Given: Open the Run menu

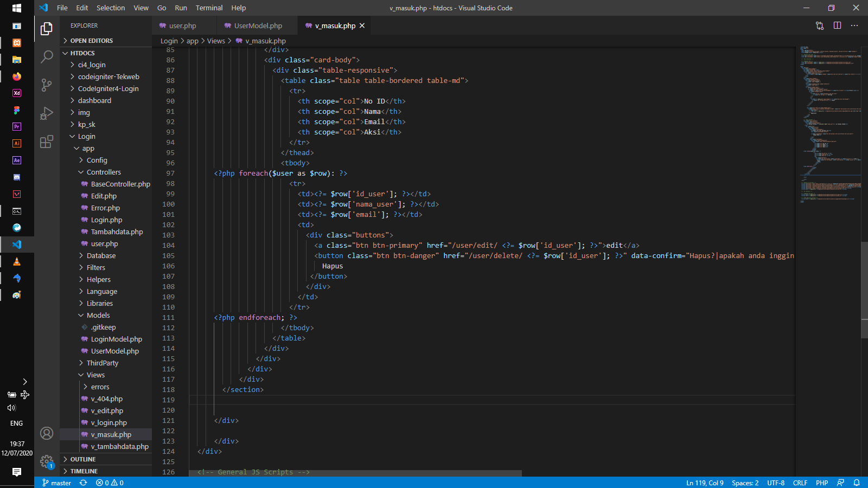Looking at the screenshot, I should coord(181,8).
